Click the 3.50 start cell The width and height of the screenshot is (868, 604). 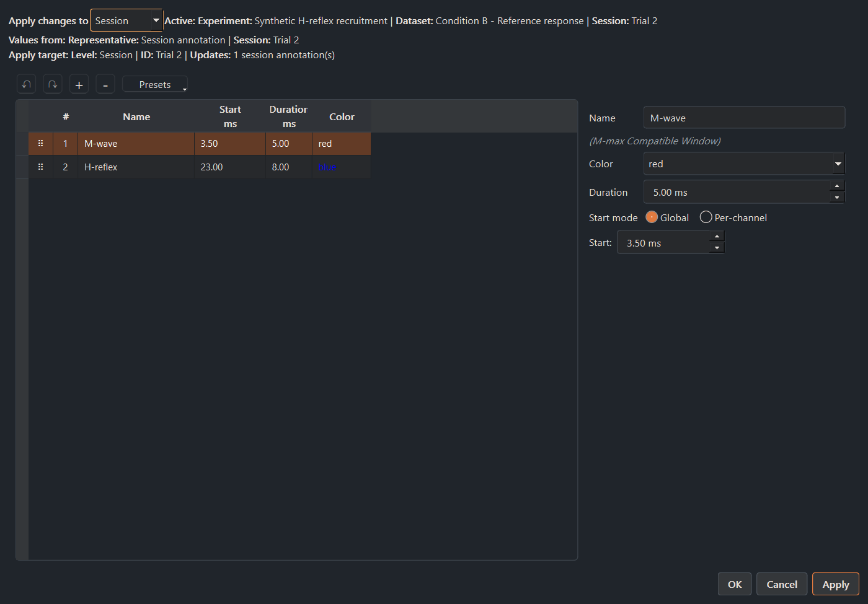[230, 144]
